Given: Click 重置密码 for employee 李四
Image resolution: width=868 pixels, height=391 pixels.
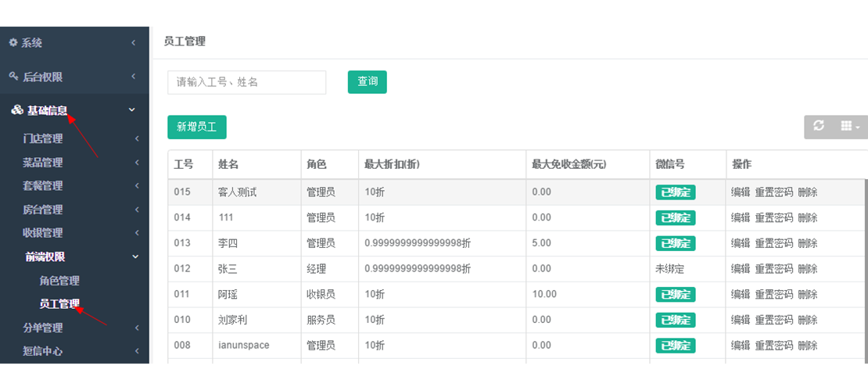Looking at the screenshot, I should (773, 243).
